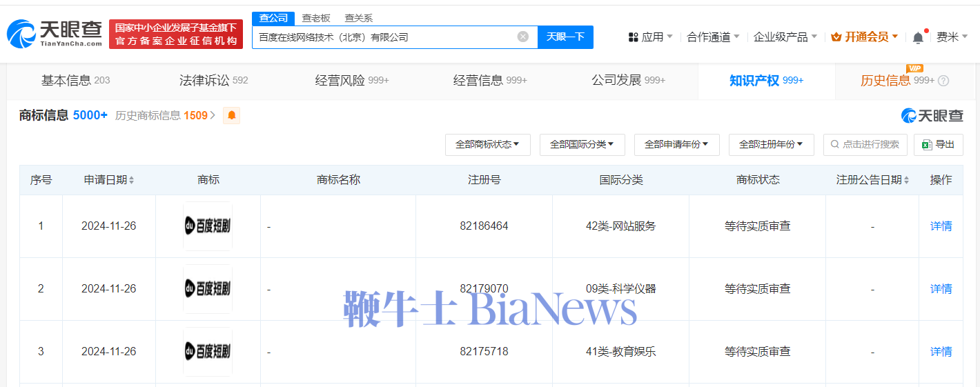Expand the 全部国际分类 dropdown

[582, 144]
